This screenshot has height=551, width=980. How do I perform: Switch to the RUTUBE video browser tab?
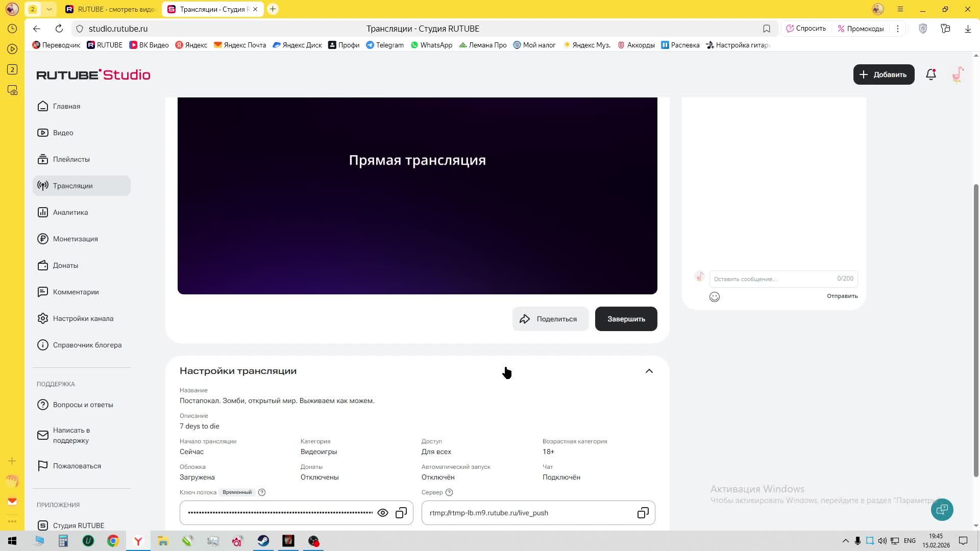click(111, 9)
